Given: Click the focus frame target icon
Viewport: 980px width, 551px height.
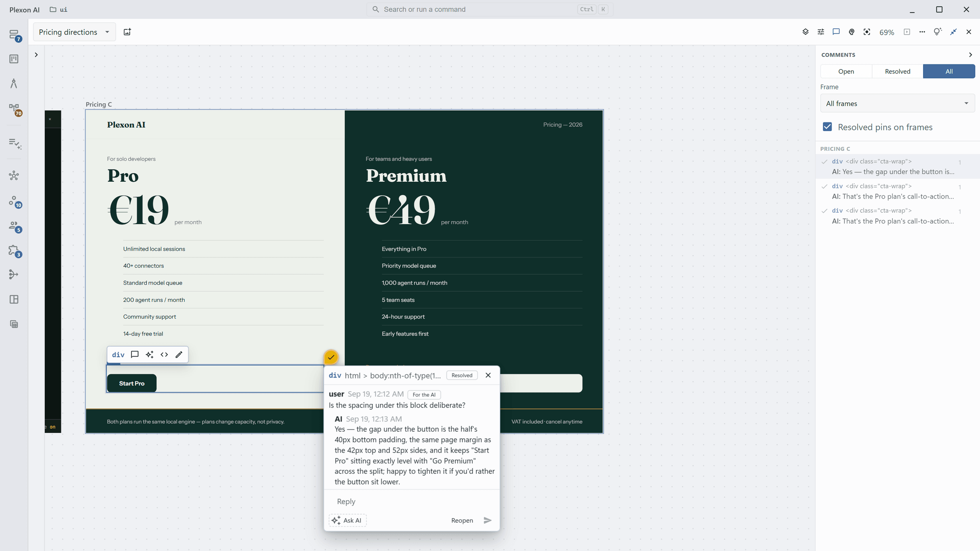Looking at the screenshot, I should click(x=867, y=32).
